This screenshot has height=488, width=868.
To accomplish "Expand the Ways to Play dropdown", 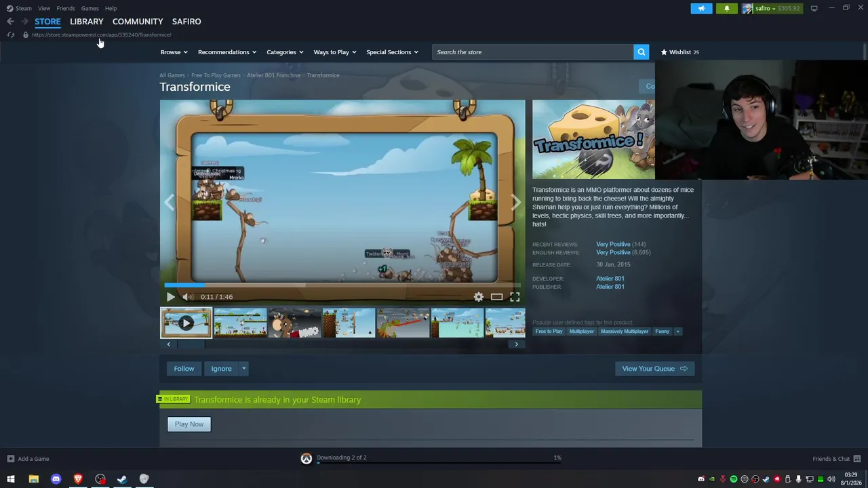I will click(335, 52).
